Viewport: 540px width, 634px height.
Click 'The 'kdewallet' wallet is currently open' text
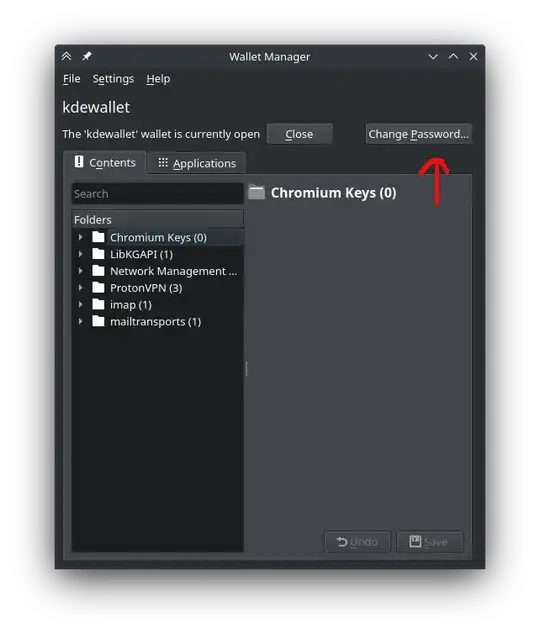click(x=161, y=134)
